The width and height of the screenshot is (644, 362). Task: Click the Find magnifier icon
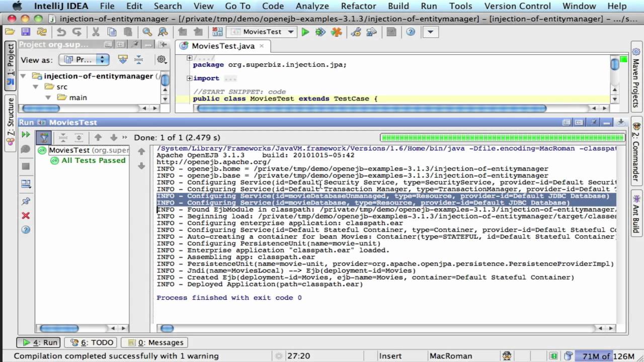click(147, 32)
